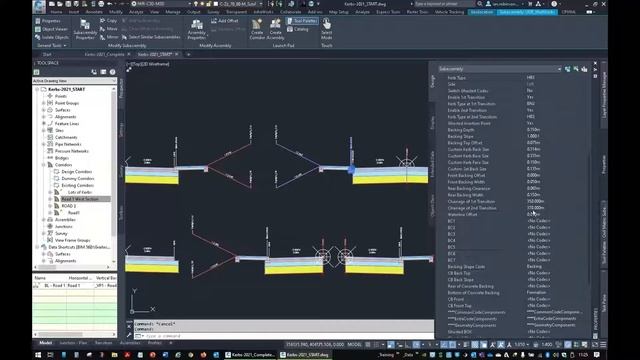Open the Object Viewer tool
The height and width of the screenshot is (360, 640).
click(x=51, y=29)
